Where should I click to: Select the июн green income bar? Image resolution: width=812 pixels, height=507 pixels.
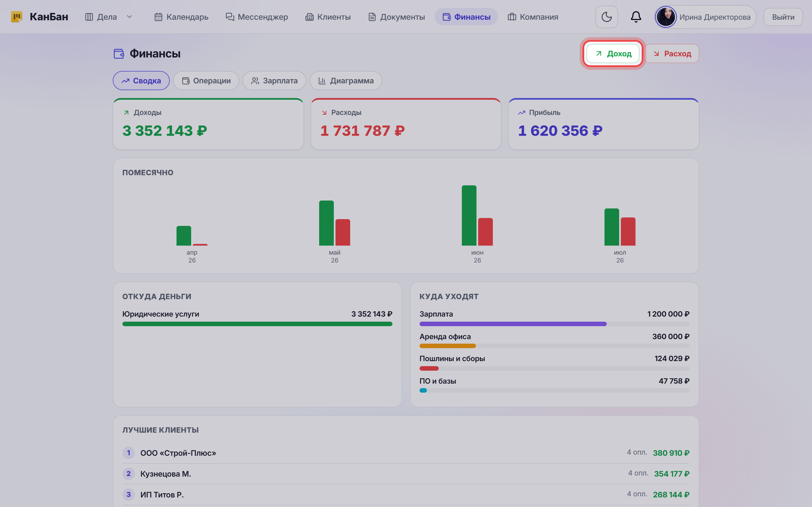(x=469, y=215)
